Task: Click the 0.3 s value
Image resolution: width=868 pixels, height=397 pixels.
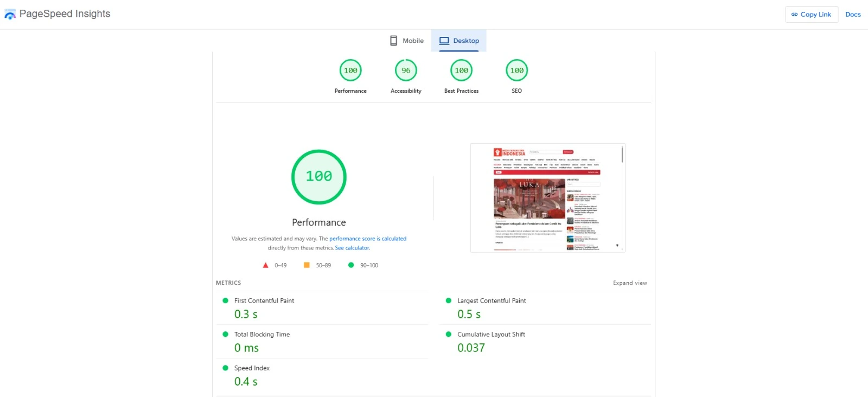Action: tap(246, 314)
